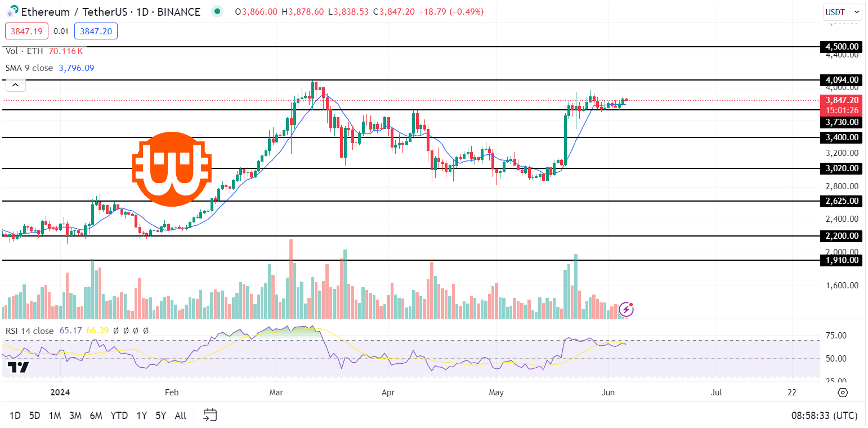The width and height of the screenshot is (868, 428).
Task: Select the 1D date range
Action: 15,416
